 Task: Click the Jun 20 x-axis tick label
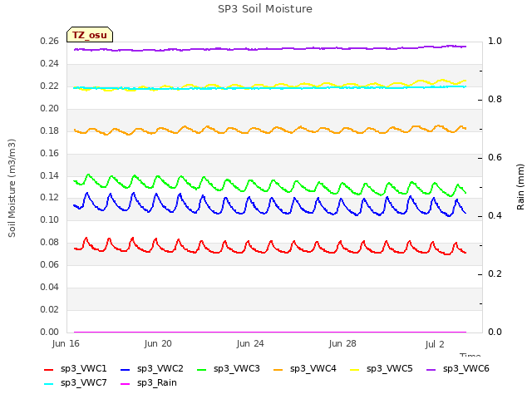tap(158, 343)
